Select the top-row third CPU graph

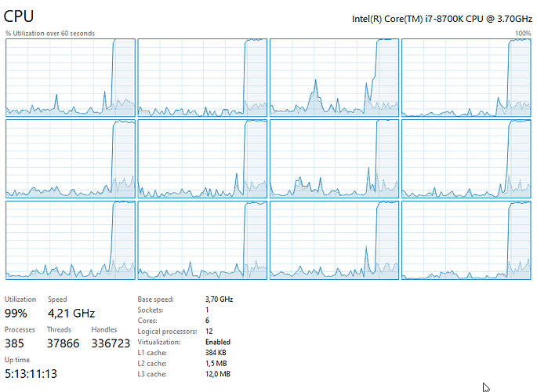(x=334, y=78)
